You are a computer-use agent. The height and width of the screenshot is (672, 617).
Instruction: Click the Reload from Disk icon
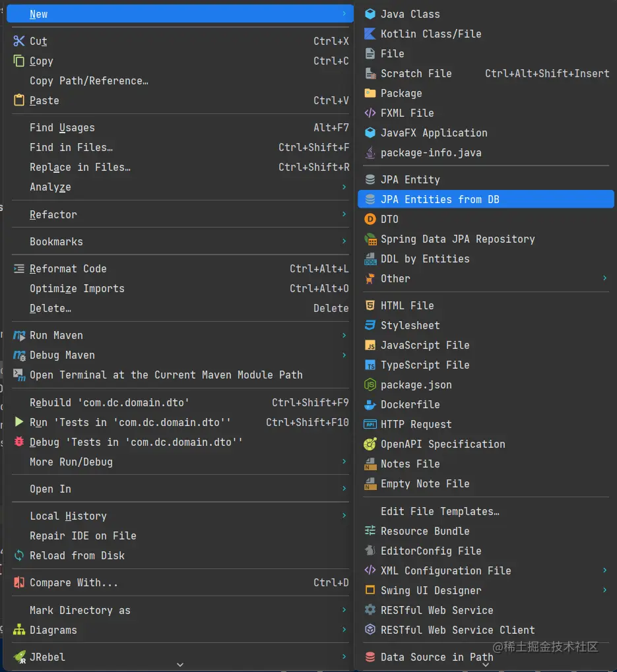pyautogui.click(x=19, y=555)
